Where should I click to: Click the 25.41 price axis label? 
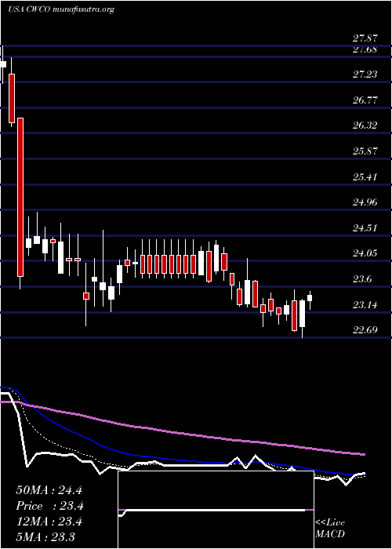365,176
